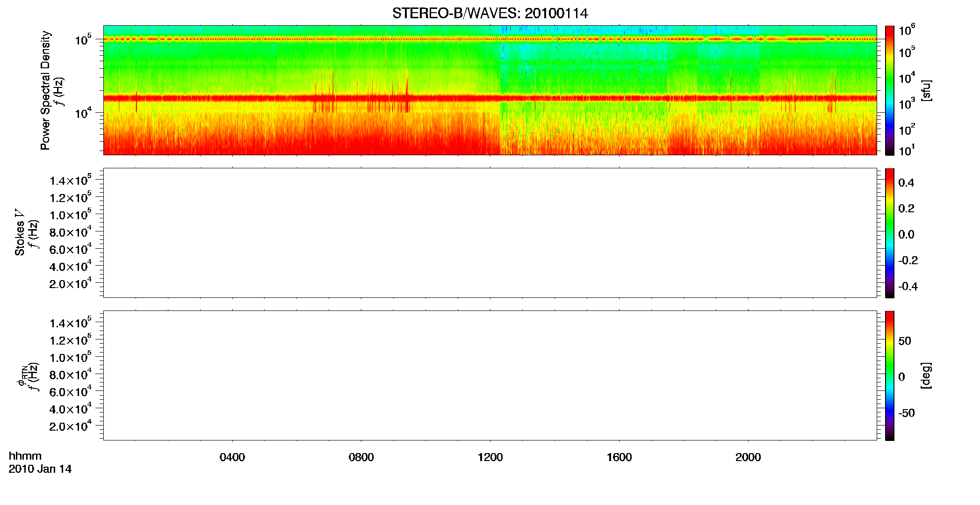Image resolution: width=980 pixels, height=505 pixels.
Task: Click the 1200 time axis label
Action: (x=490, y=457)
